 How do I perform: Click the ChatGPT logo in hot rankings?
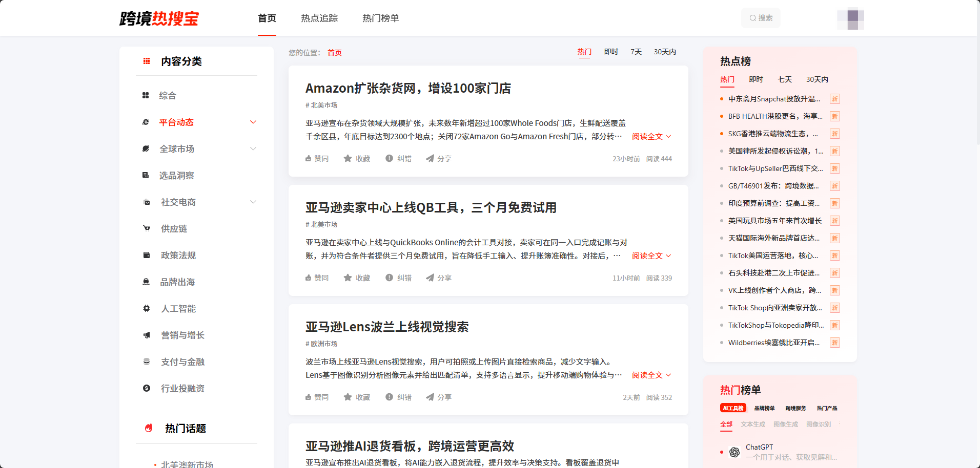(734, 452)
